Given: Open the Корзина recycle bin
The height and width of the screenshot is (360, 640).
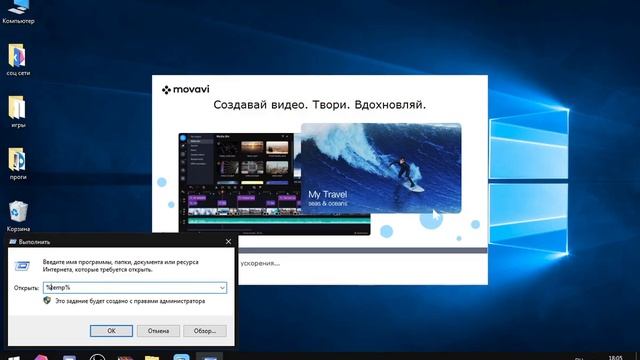Looking at the screenshot, I should (18, 216).
